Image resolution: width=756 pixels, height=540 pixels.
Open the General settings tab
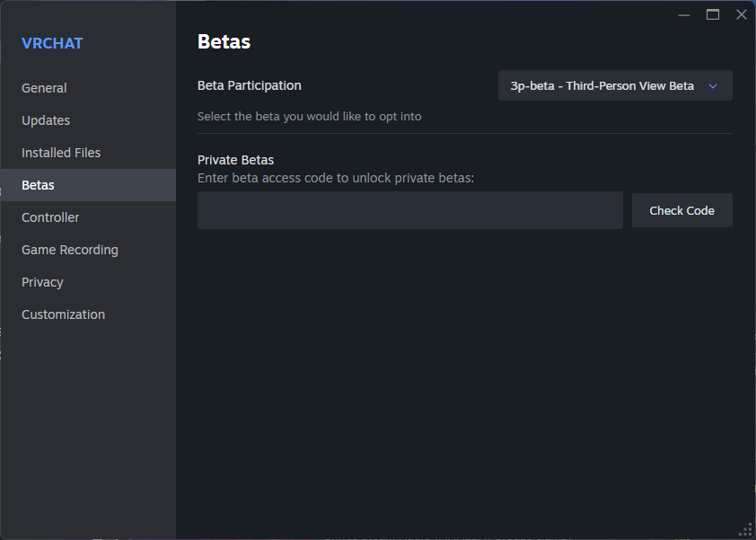tap(44, 88)
